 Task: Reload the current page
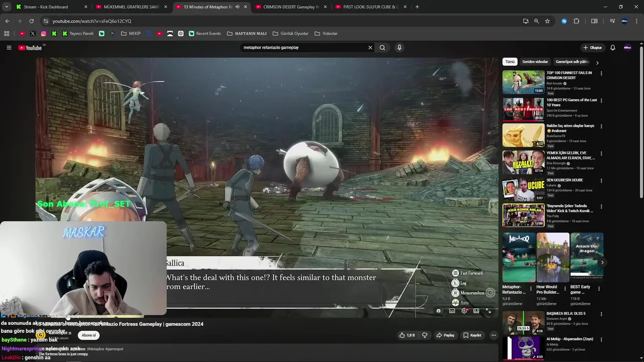tap(31, 21)
